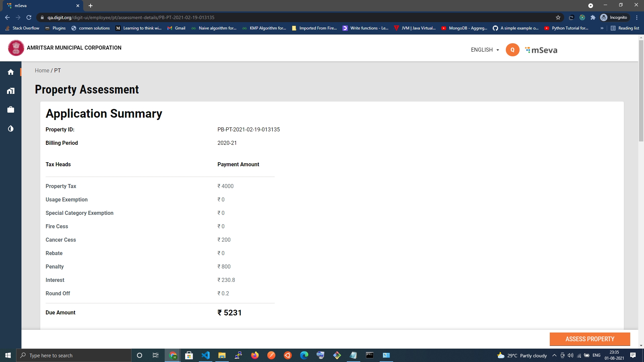The width and height of the screenshot is (644, 362).
Task: Click the home icon in sidebar
Action: 11,72
